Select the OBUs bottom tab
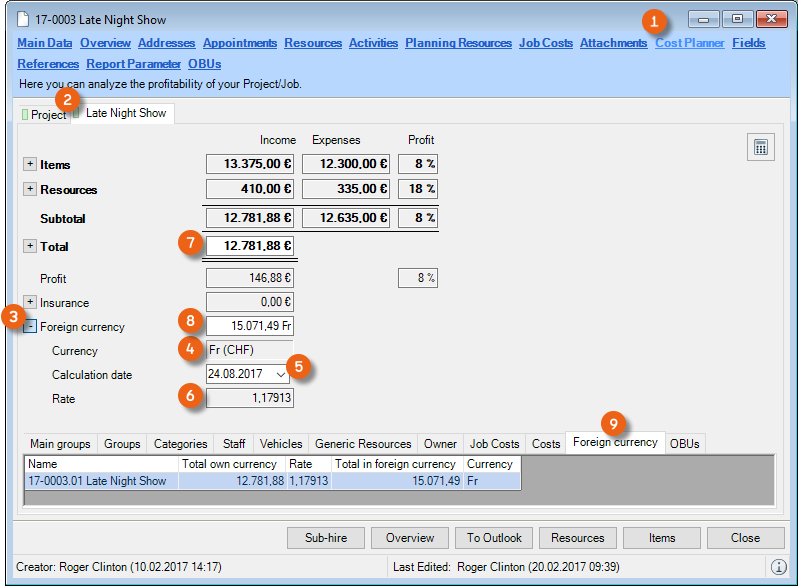The width and height of the screenshot is (798, 586). (x=685, y=443)
